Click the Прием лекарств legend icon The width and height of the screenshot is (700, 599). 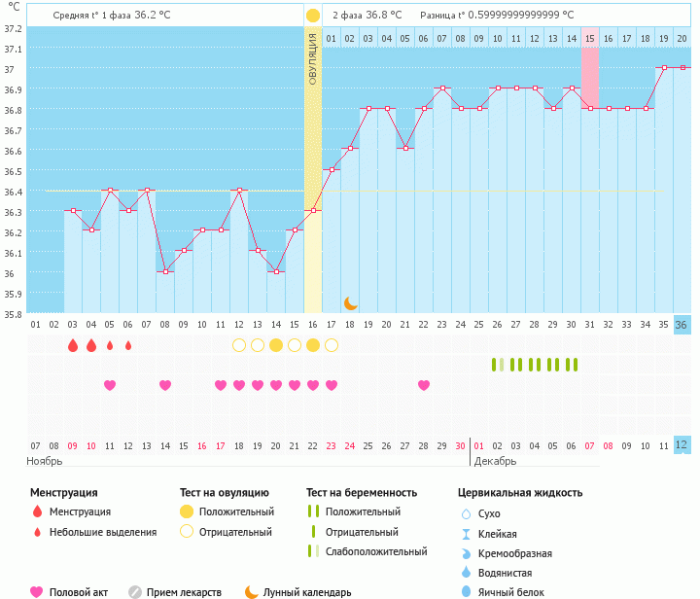coord(135,591)
